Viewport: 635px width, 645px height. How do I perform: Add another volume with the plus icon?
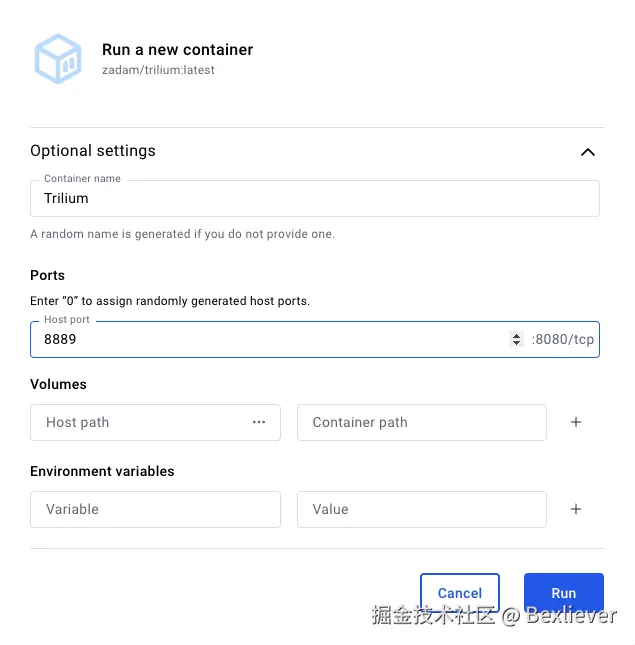[576, 423]
